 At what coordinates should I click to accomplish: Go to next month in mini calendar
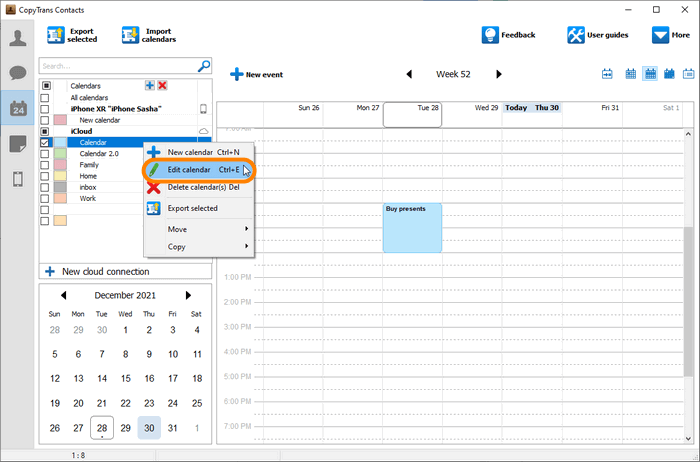pyautogui.click(x=188, y=295)
